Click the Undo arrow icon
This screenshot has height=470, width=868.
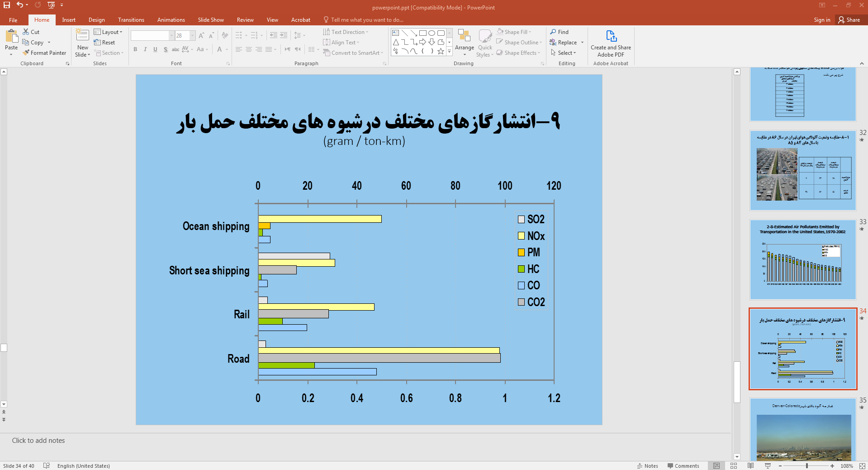pyautogui.click(x=19, y=5)
